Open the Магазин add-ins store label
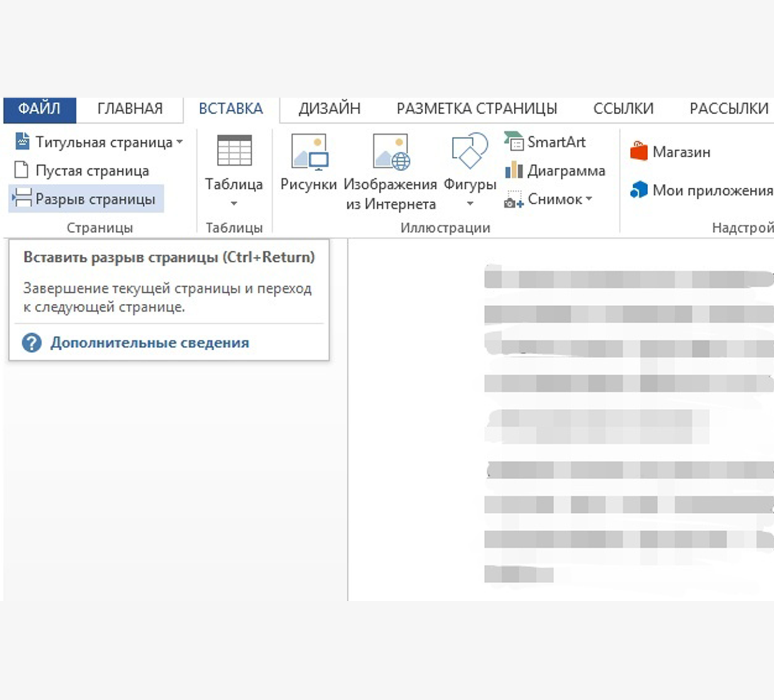Viewport: 774px width, 700px height. pyautogui.click(x=682, y=152)
